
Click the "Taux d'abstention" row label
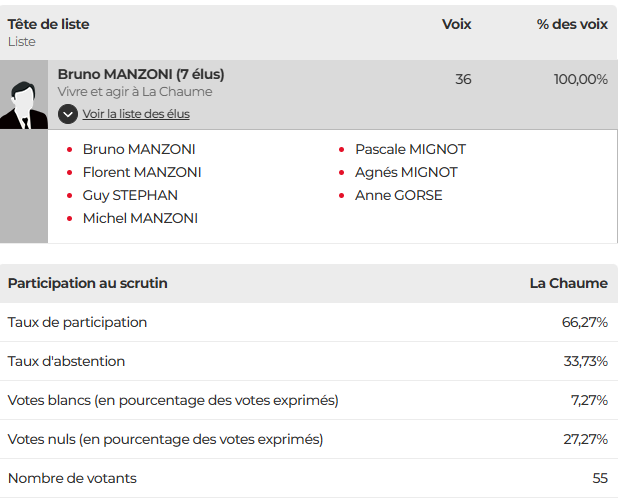67,361
